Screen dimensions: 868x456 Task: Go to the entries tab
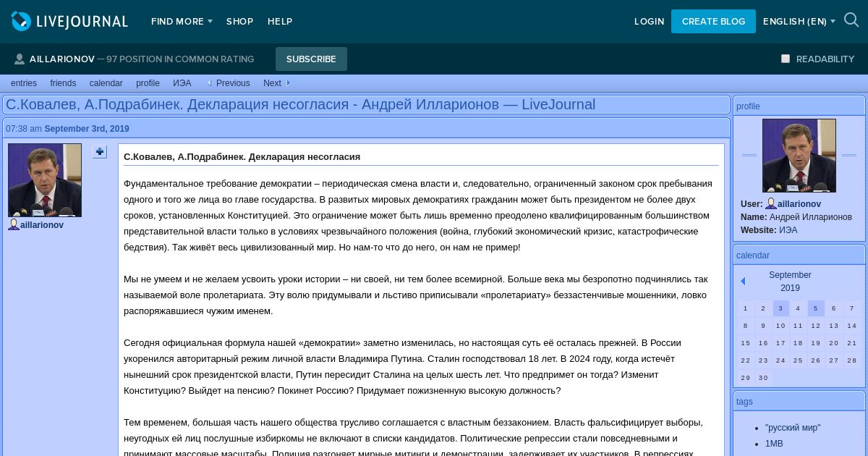(24, 83)
